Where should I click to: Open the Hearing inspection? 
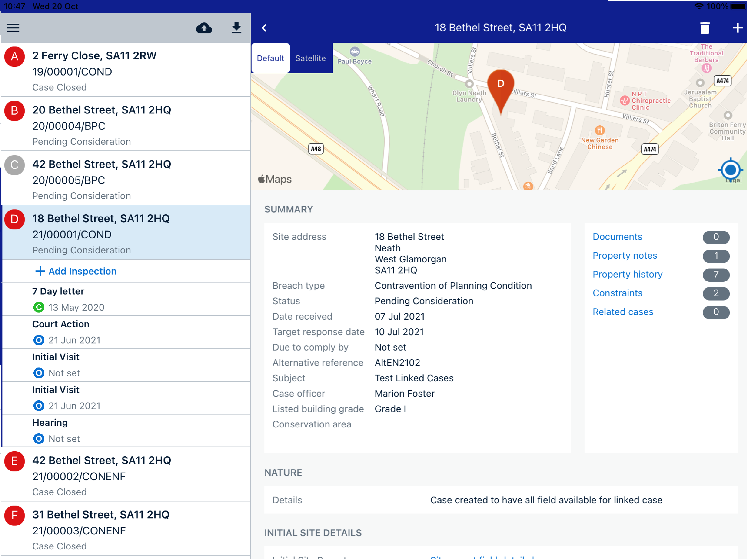tap(126, 431)
